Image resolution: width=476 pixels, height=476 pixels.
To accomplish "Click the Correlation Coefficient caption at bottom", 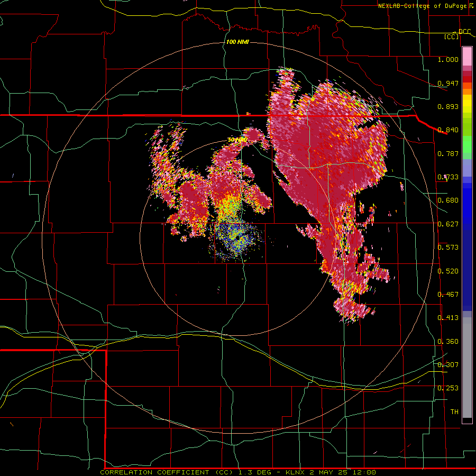I will tap(238, 472).
